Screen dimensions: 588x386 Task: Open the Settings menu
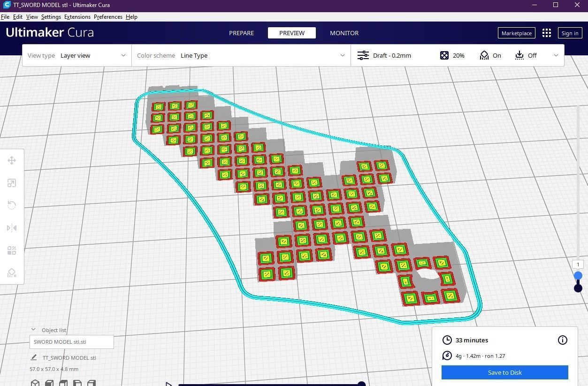(x=51, y=17)
